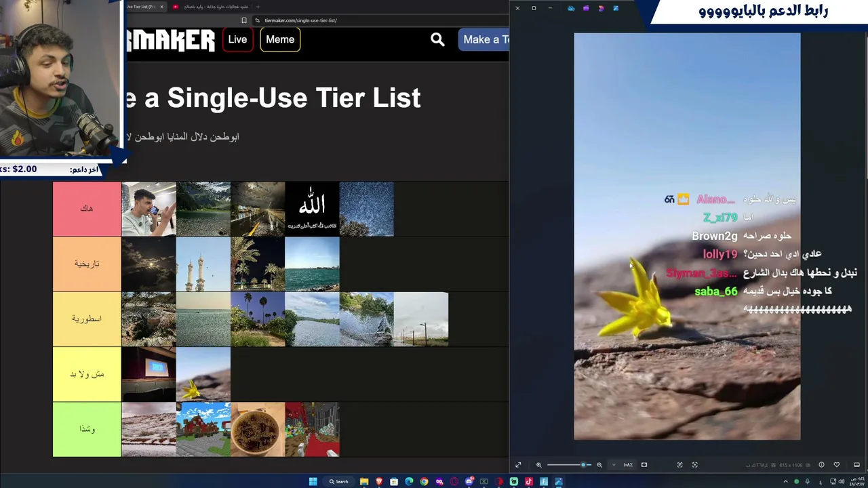868x488 pixels.
Task: Select the snowy ground thumbnail
Action: tap(149, 430)
